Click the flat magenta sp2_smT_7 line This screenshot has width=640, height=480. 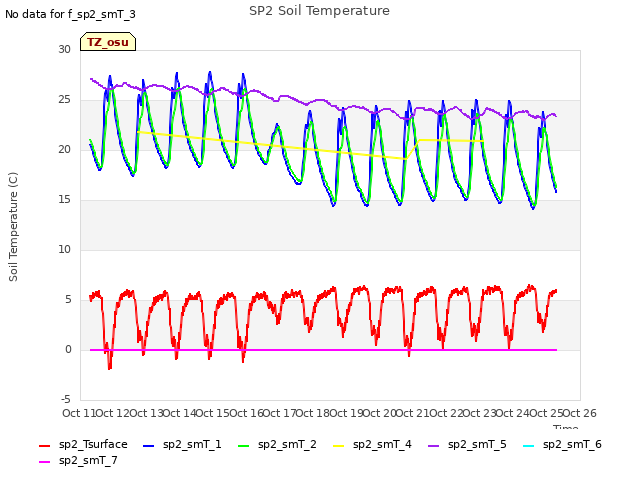coord(322,350)
